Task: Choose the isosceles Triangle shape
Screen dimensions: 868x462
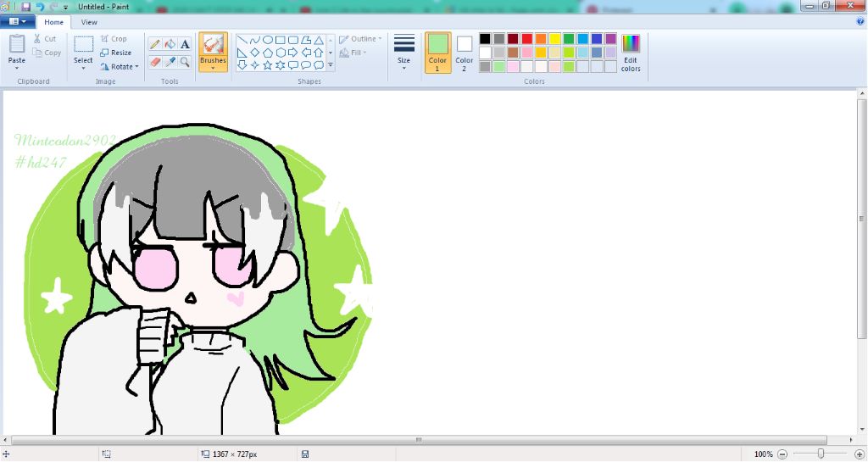Action: pos(319,40)
